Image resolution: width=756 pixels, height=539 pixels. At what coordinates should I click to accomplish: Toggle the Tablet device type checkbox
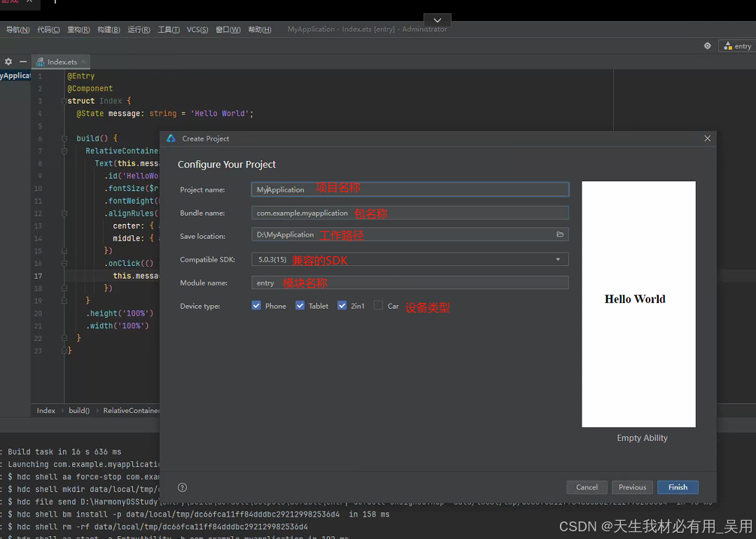click(300, 306)
